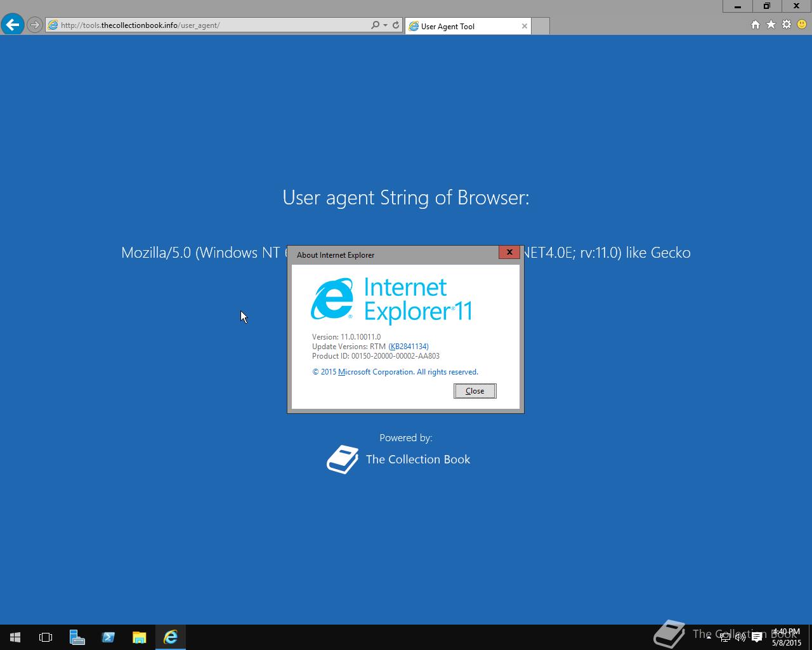Open File Explorer from taskbar
Image resolution: width=812 pixels, height=650 pixels.
pos(139,637)
